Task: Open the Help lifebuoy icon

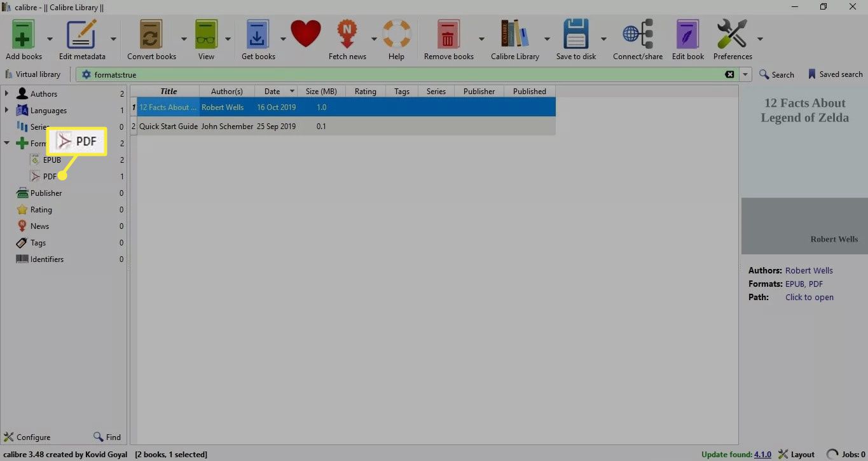Action: click(396, 34)
